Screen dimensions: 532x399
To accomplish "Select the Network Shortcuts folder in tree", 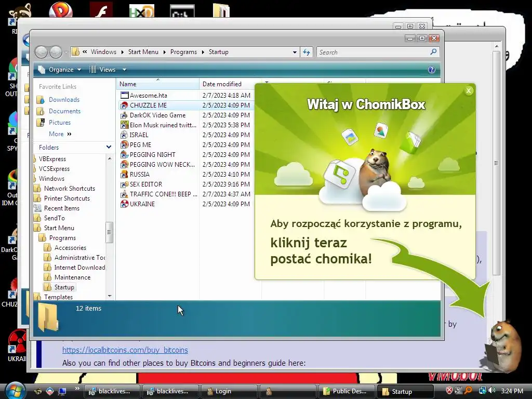I will coord(69,188).
